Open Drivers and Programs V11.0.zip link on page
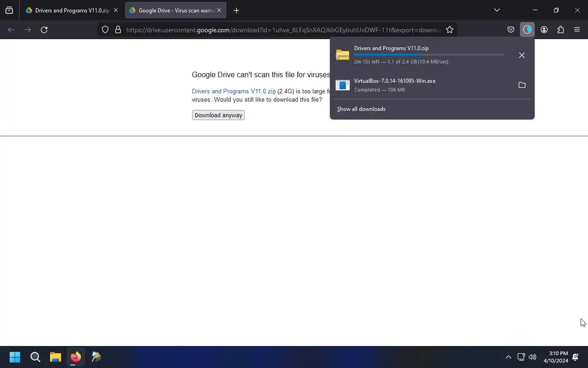This screenshot has height=368, width=588. point(234,91)
